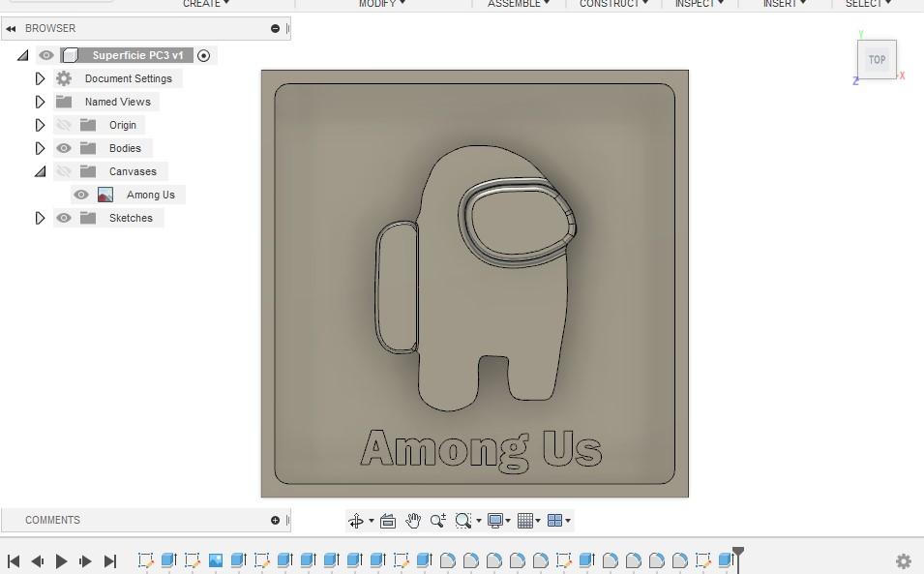
Task: Activate component radio button beside Superficie PC3 v1
Action: pyautogui.click(x=203, y=55)
